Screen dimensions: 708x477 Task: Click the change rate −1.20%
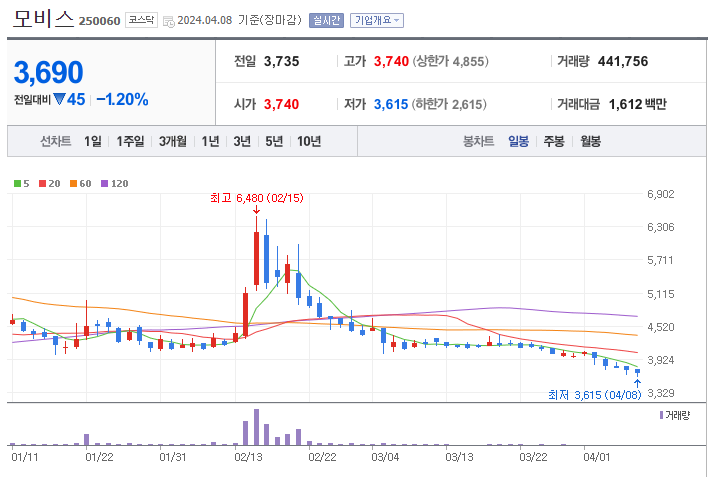[x=122, y=99]
